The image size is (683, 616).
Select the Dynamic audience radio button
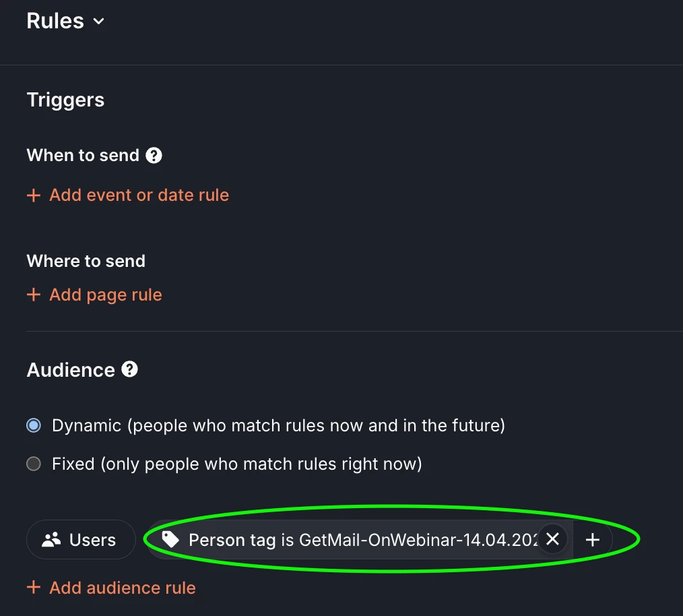click(x=34, y=426)
